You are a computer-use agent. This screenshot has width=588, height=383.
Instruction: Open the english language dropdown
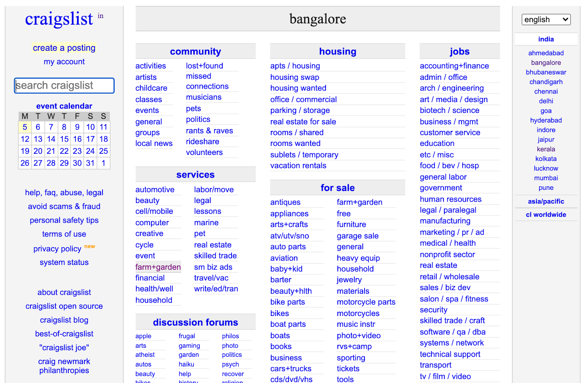pyautogui.click(x=546, y=19)
